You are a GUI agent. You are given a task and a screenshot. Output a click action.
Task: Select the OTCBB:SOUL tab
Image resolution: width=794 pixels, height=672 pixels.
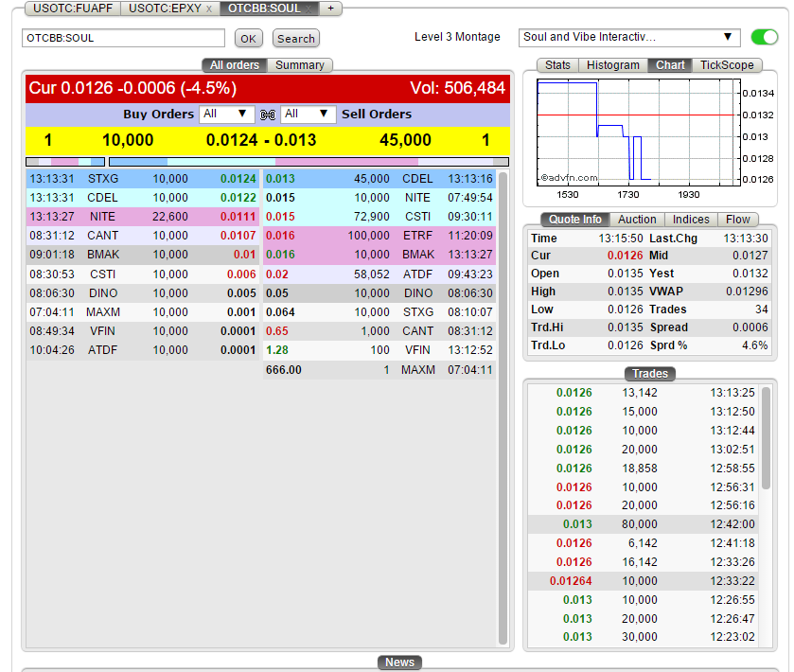tap(264, 9)
